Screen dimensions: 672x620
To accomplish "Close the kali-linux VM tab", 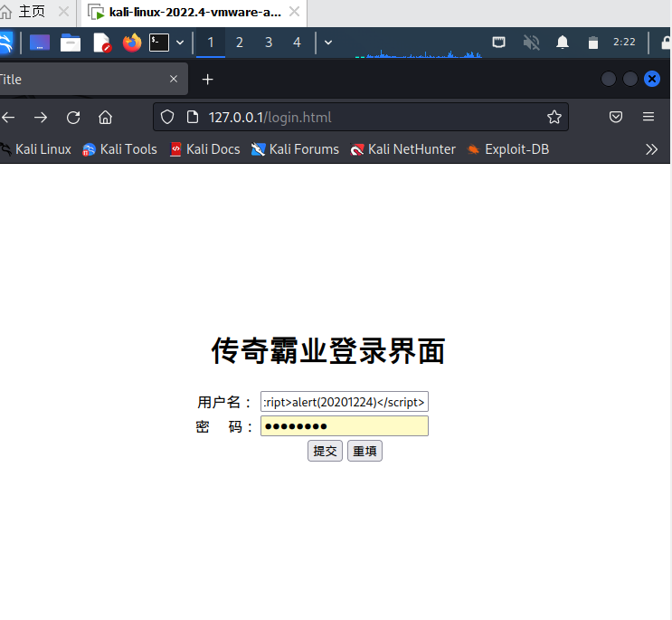I will [x=295, y=12].
